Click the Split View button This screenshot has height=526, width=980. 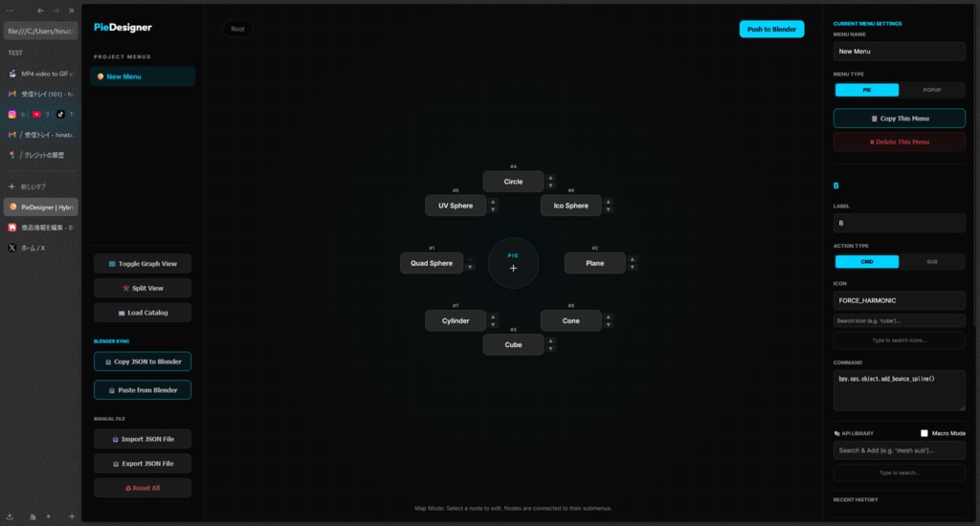(143, 288)
